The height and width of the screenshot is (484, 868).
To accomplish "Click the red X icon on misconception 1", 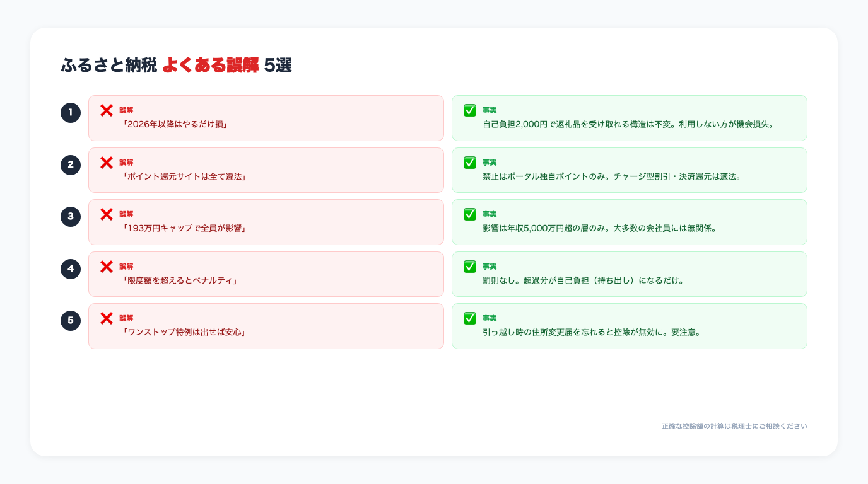I will click(x=107, y=110).
